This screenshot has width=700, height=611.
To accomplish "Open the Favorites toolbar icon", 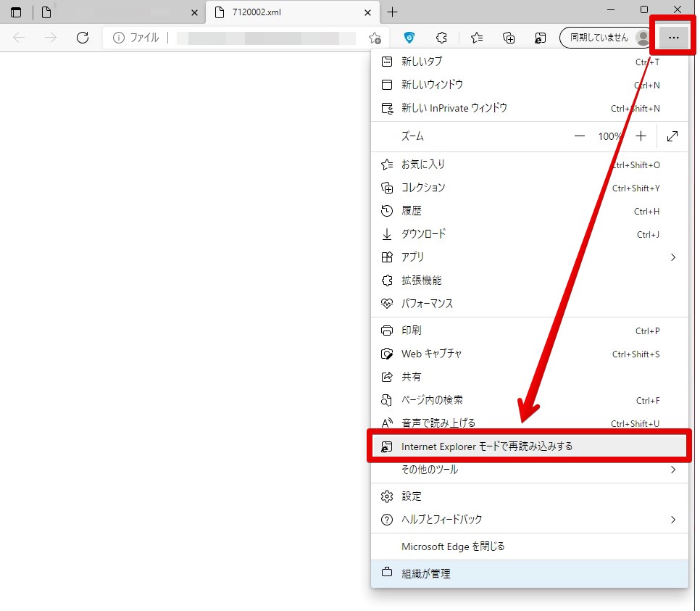I will tap(477, 38).
